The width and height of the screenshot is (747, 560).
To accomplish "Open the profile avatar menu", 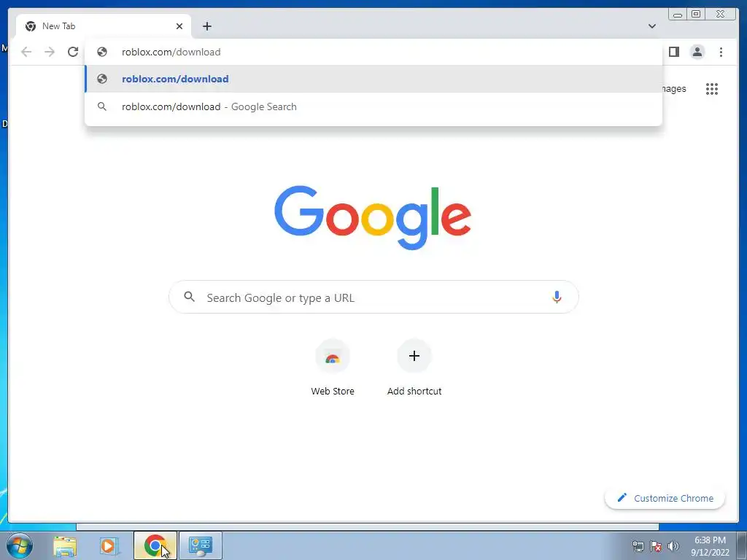I will [x=697, y=52].
